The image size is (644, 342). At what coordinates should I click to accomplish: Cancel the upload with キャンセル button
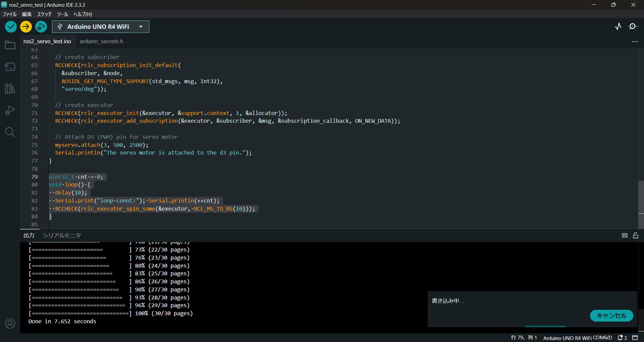pyautogui.click(x=611, y=316)
